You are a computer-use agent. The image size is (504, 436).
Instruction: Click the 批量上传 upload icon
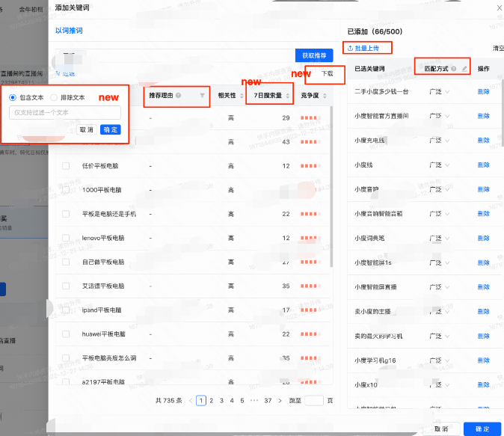[350, 48]
